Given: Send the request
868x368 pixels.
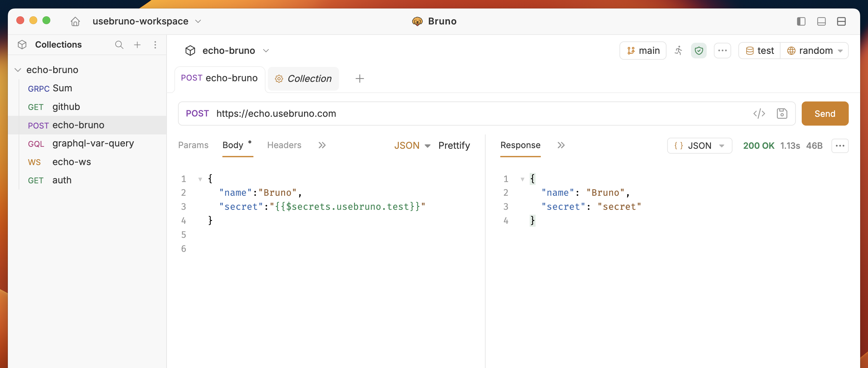Looking at the screenshot, I should point(825,114).
